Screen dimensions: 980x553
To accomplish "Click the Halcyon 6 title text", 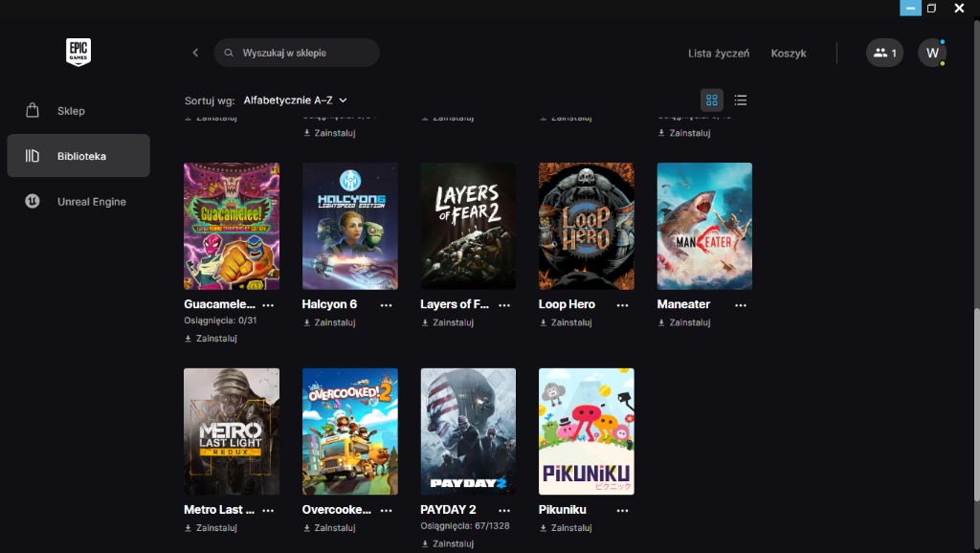I will tap(329, 304).
